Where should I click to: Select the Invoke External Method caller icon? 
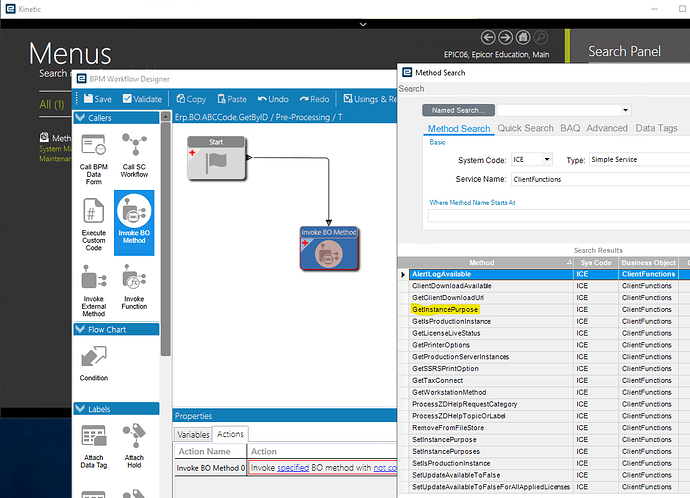tap(94, 290)
